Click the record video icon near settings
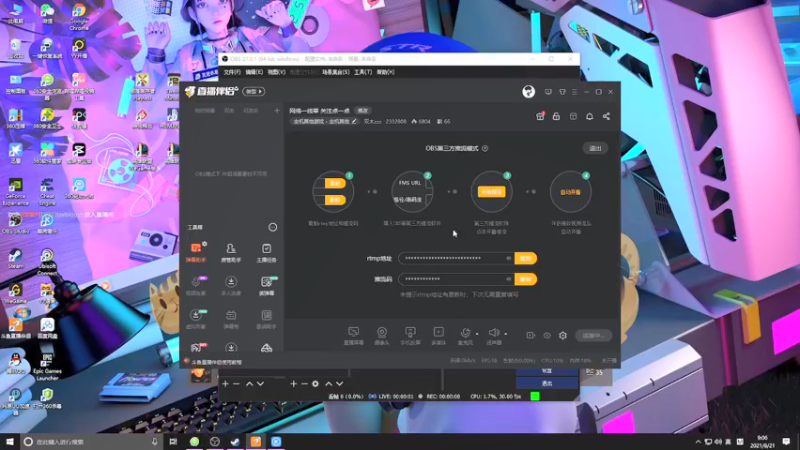Viewport: 800px width, 450px height. click(531, 335)
